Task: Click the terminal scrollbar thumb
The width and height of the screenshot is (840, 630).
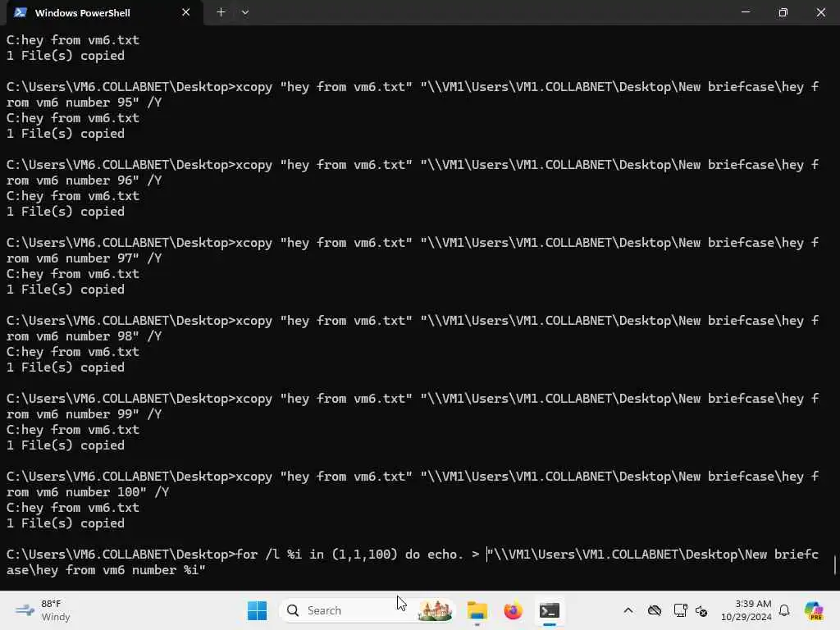Action: (835, 564)
